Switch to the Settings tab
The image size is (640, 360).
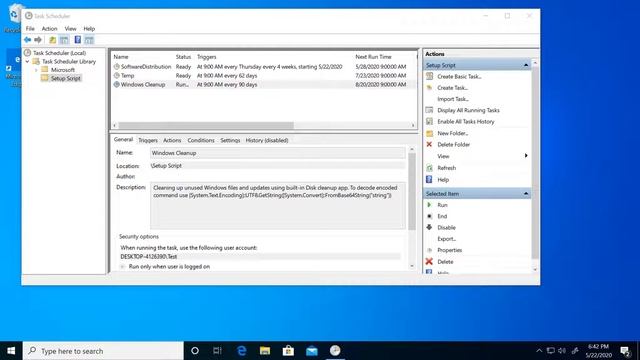(x=230, y=140)
